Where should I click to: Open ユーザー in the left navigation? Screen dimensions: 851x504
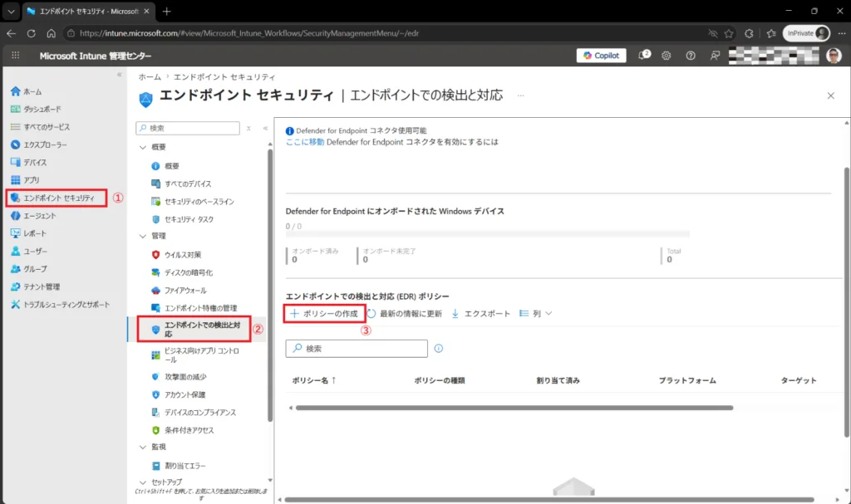[x=29, y=252]
